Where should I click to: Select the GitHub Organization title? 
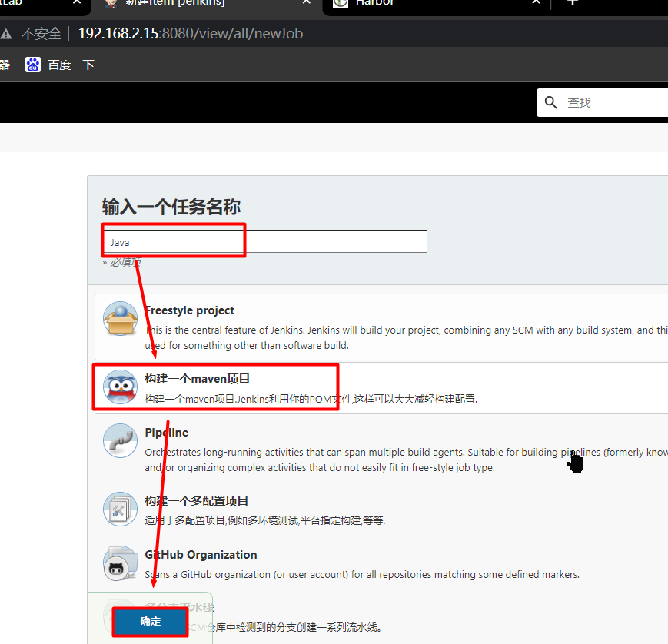point(201,555)
